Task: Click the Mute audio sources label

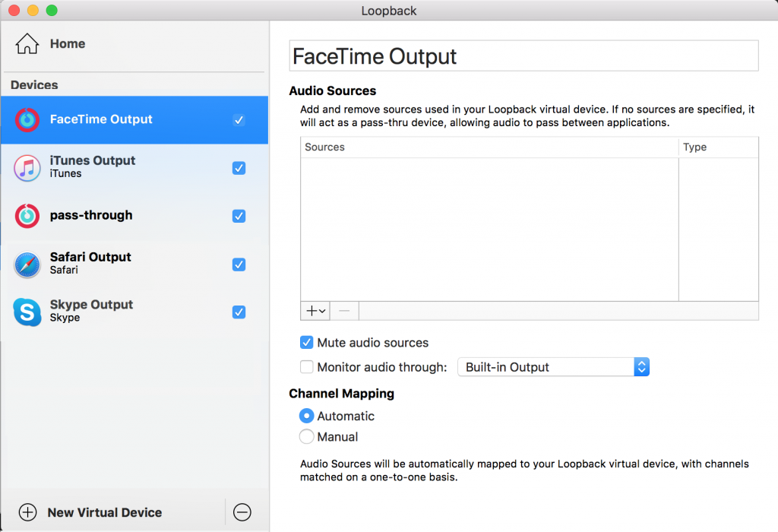Action: [372, 343]
